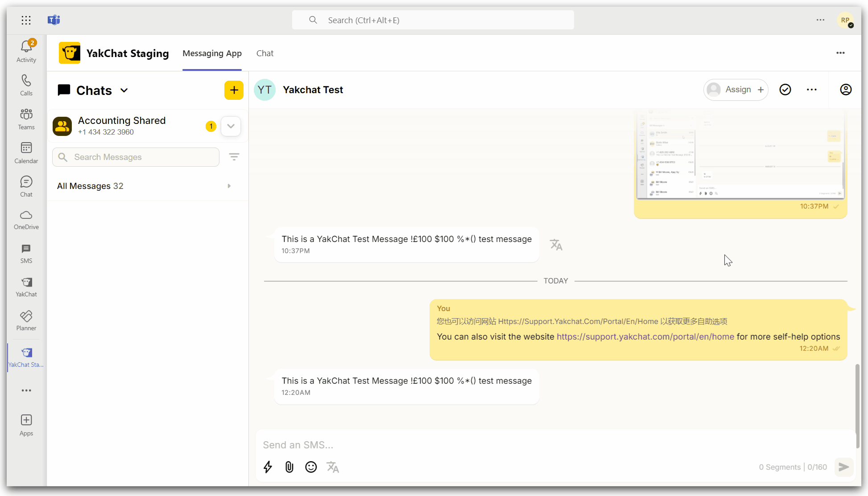The height and width of the screenshot is (496, 868).
Task: Open the emoji picker
Action: (x=311, y=467)
